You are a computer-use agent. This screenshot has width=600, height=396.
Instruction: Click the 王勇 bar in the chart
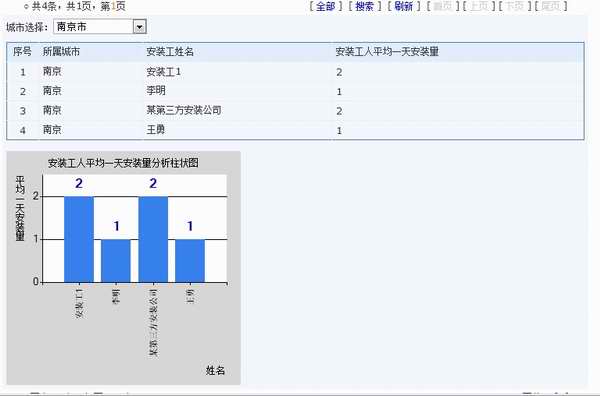tap(190, 261)
